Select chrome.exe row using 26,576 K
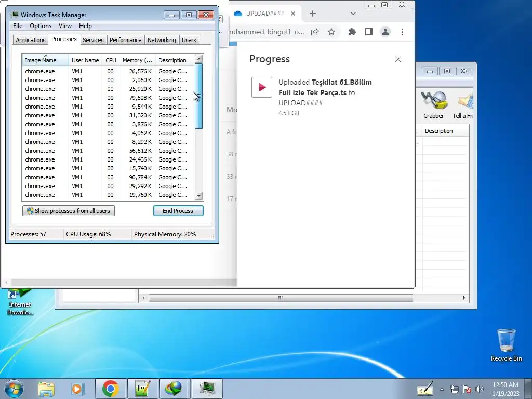The height and width of the screenshot is (399, 532). click(108, 71)
